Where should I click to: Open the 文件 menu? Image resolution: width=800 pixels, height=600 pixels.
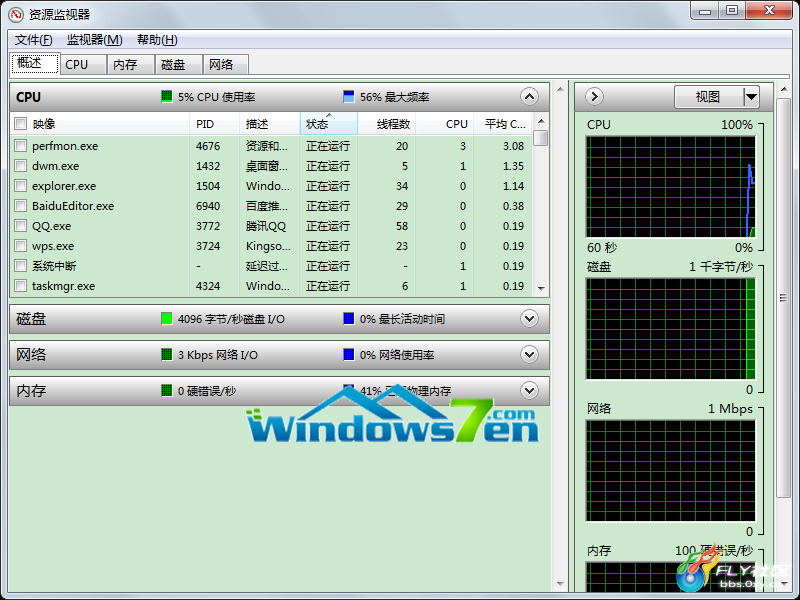tap(33, 40)
